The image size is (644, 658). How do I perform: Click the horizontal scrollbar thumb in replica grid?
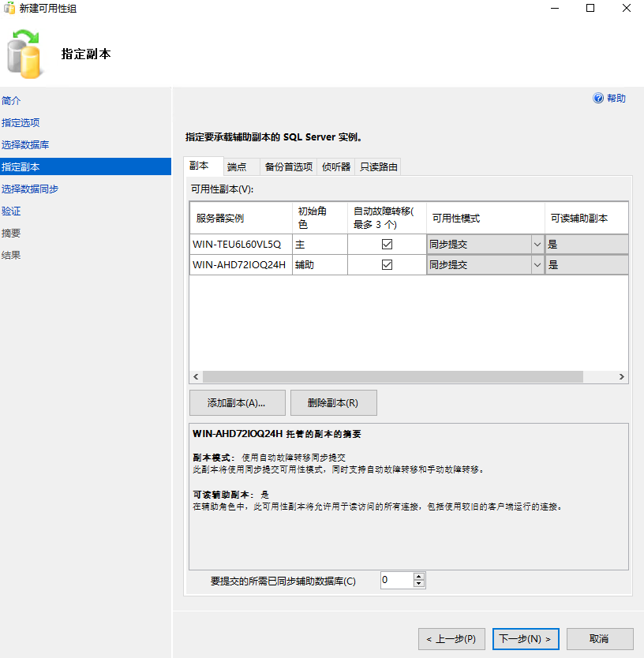click(x=393, y=377)
